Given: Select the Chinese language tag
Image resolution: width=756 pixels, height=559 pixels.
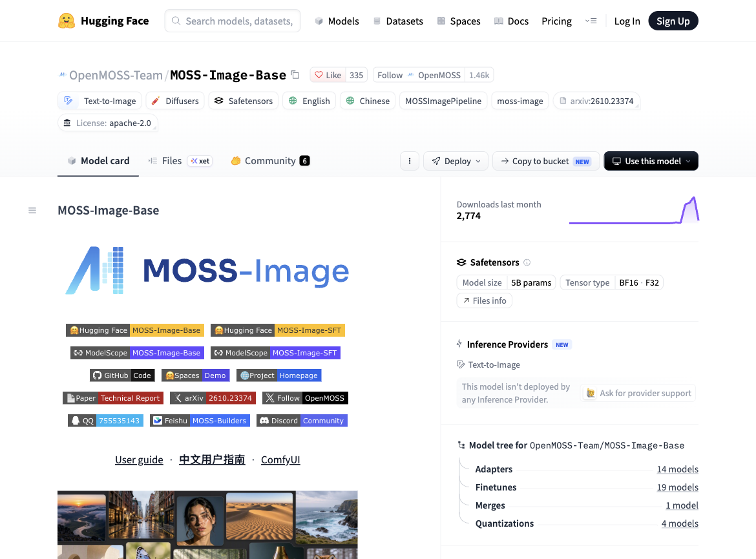Looking at the screenshot, I should [x=368, y=101].
